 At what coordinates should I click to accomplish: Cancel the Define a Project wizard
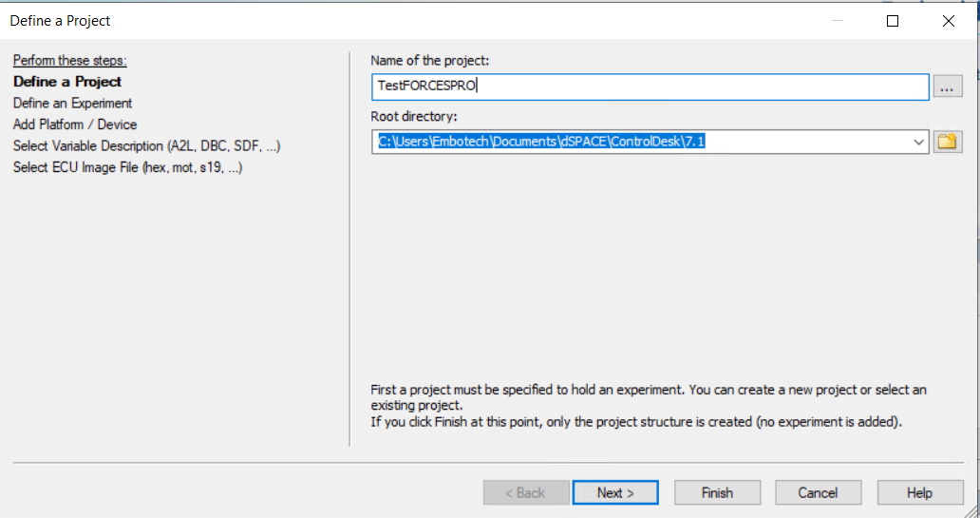[x=818, y=492]
